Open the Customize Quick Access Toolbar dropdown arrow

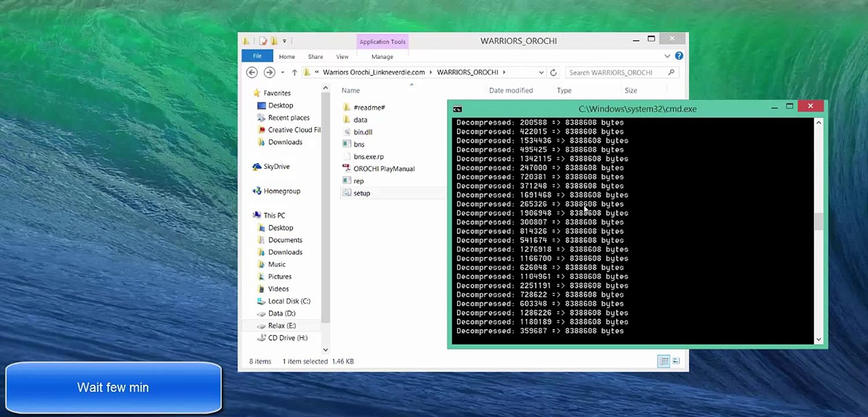coord(285,41)
